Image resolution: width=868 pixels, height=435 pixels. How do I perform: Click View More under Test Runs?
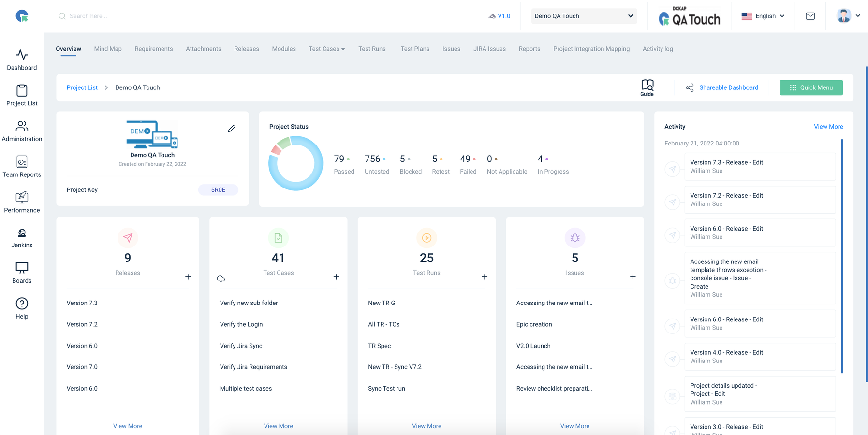pos(427,426)
